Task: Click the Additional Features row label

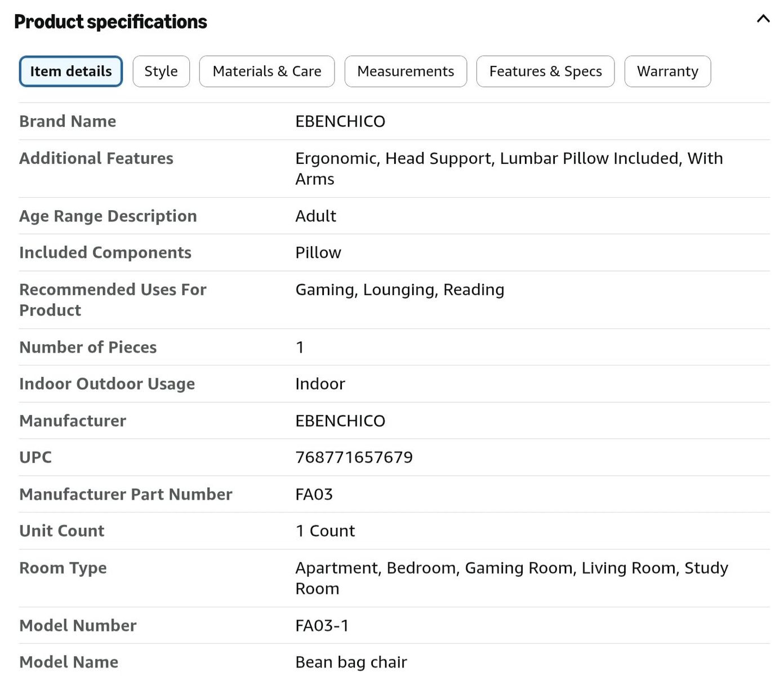Action: (96, 158)
